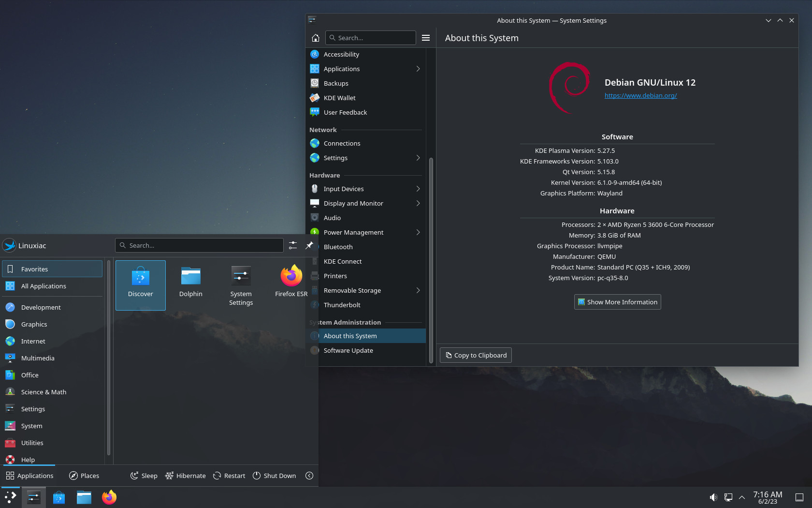Click Copy to Clipboard button
This screenshot has width=812, height=508.
point(476,355)
